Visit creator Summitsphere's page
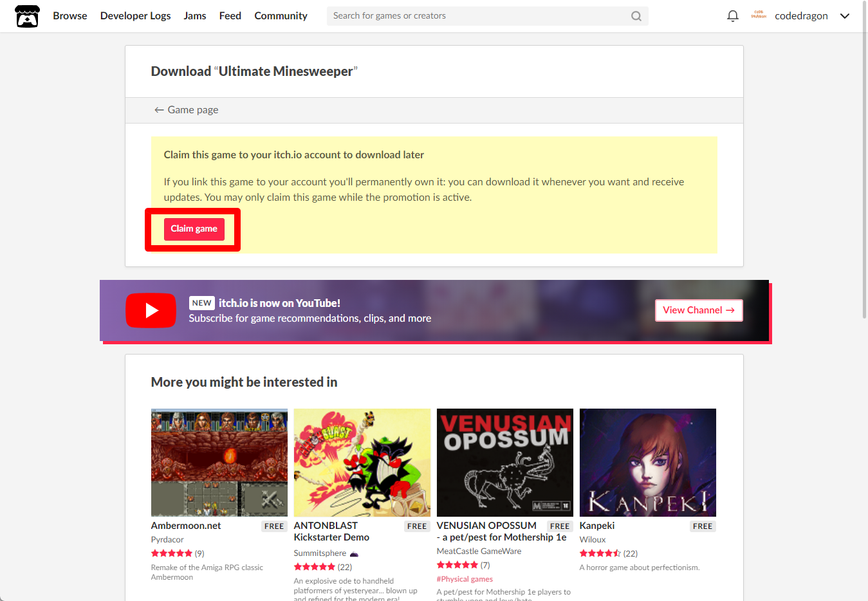Screen dimensions: 868x601 point(320,553)
